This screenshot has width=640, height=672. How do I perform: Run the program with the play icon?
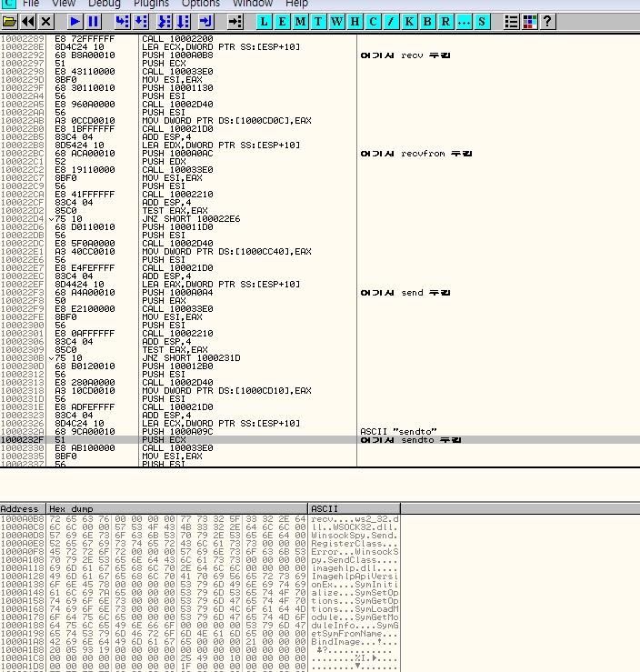tap(75, 22)
